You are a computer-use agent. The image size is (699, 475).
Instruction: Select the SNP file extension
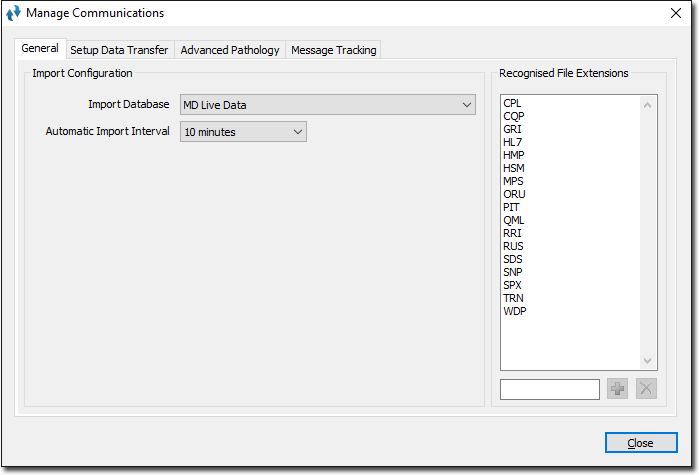(513, 272)
